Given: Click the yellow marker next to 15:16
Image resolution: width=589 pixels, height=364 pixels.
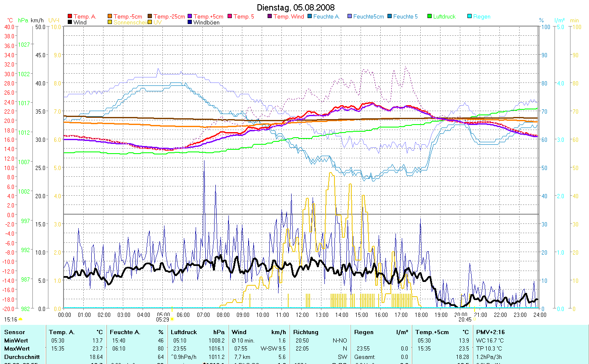Looking at the screenshot, I should click(20, 319).
